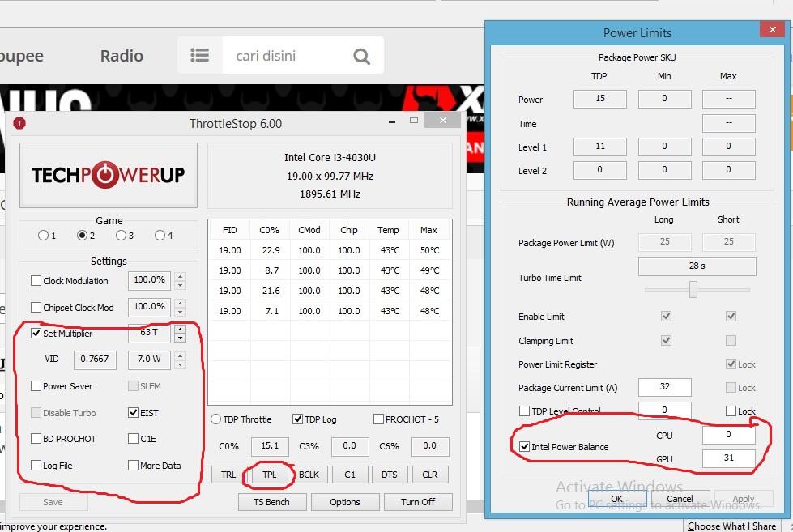The height and width of the screenshot is (532, 793).
Task: Click the GPU power balance field showing 31
Action: [728, 458]
